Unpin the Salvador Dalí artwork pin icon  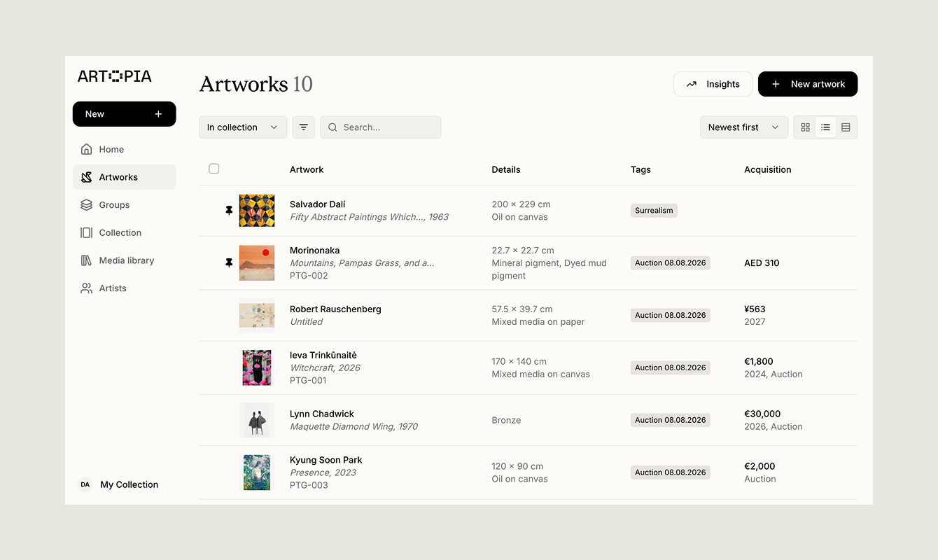click(x=229, y=210)
